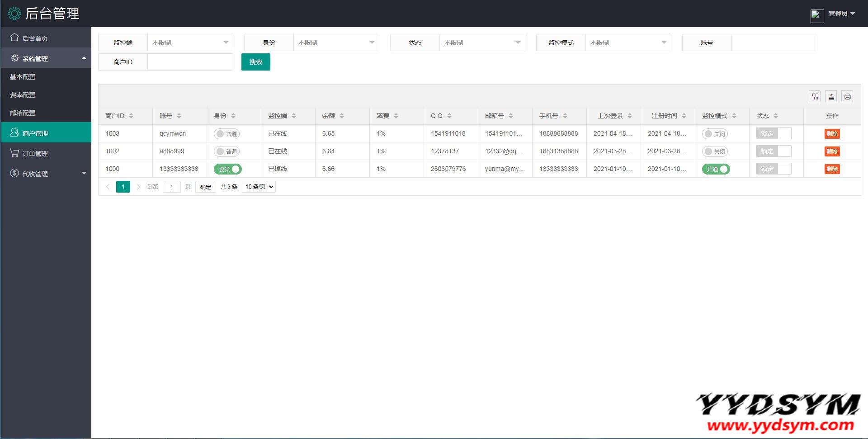Click the next page arrow in pagination
868x439 pixels.
pyautogui.click(x=138, y=187)
